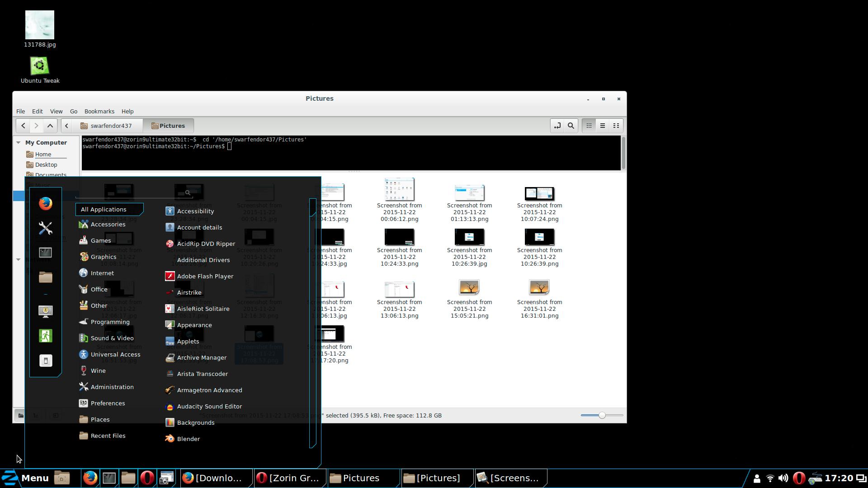Expand the Graphics application category
868x488 pixels.
click(x=103, y=257)
